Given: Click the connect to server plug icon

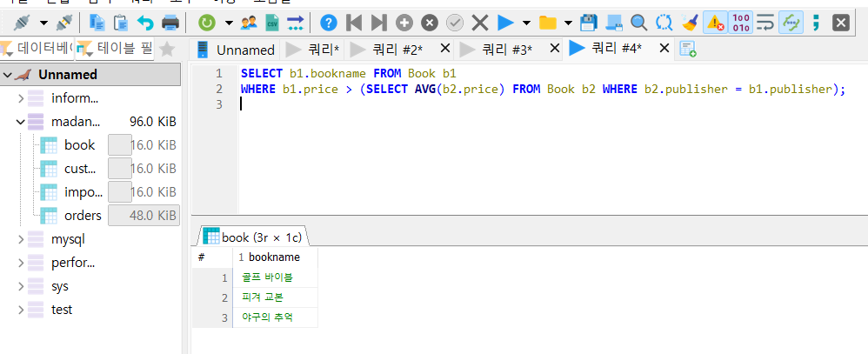Looking at the screenshot, I should (x=21, y=23).
